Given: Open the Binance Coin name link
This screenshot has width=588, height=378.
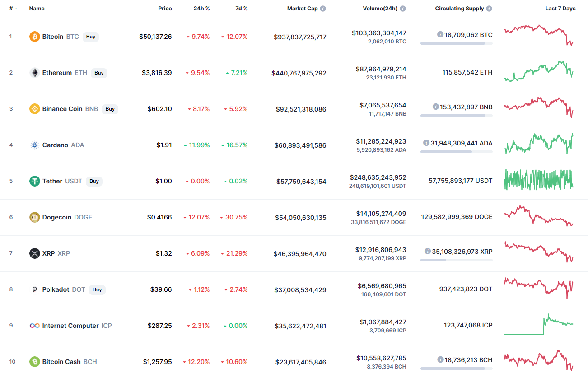Looking at the screenshot, I should coord(62,109).
